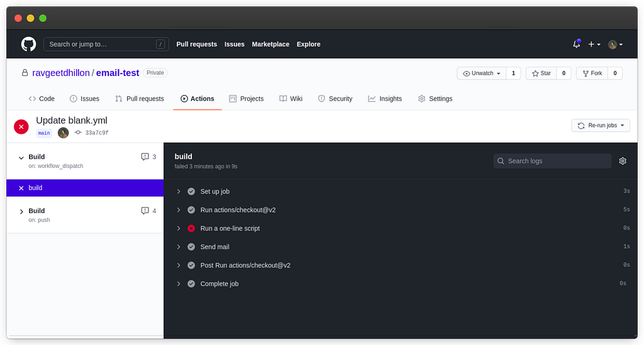Open the repo Settings tab
The height and width of the screenshot is (345, 644).
pos(435,99)
